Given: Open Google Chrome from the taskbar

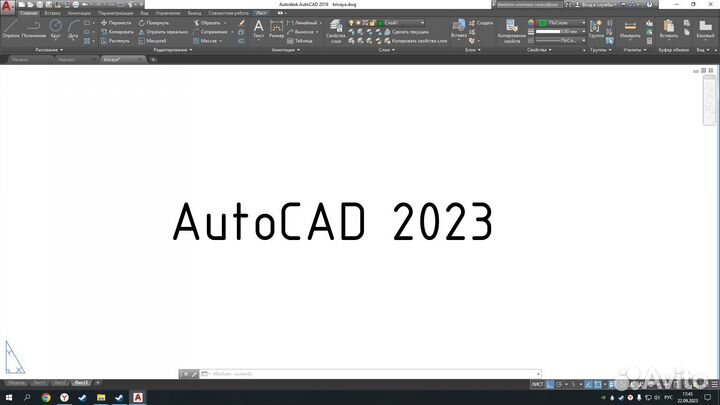Looking at the screenshot, I should tap(46, 397).
